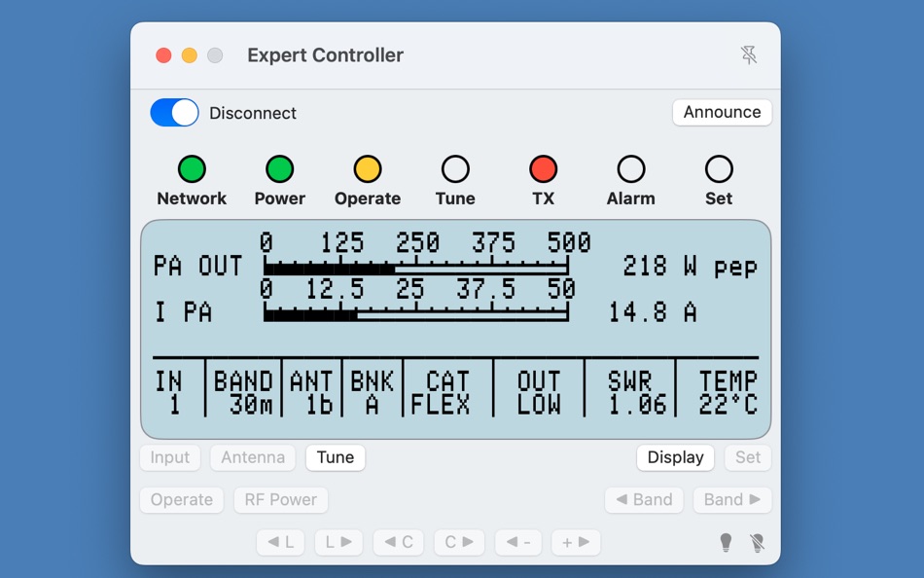Open the Display options
This screenshot has width=924, height=578.
[675, 457]
